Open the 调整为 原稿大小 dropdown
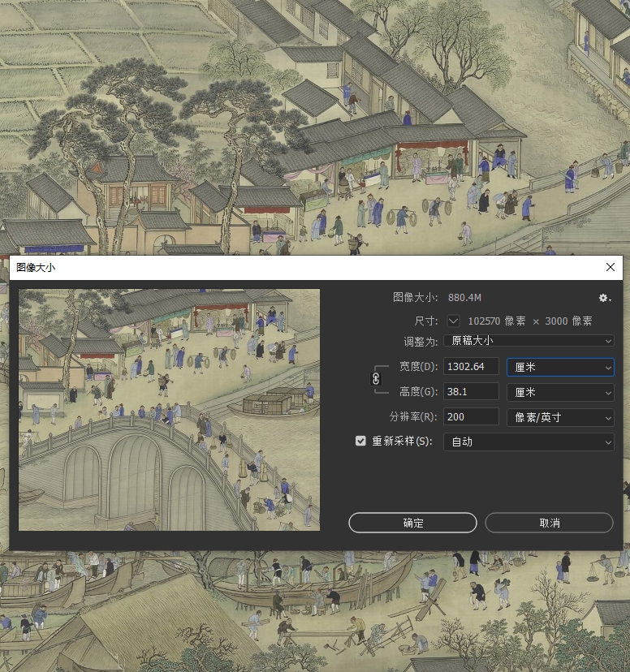Image resolution: width=630 pixels, height=672 pixels. pos(529,341)
